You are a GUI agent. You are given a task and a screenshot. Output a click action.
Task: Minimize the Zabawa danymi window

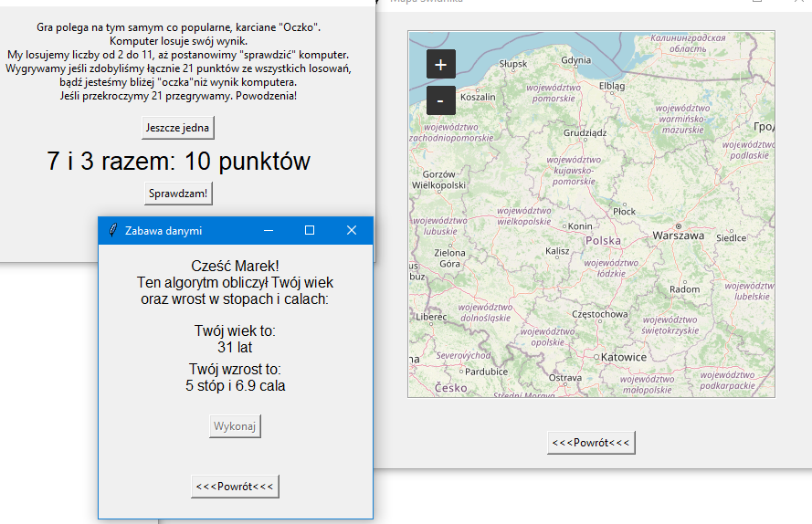click(x=268, y=231)
